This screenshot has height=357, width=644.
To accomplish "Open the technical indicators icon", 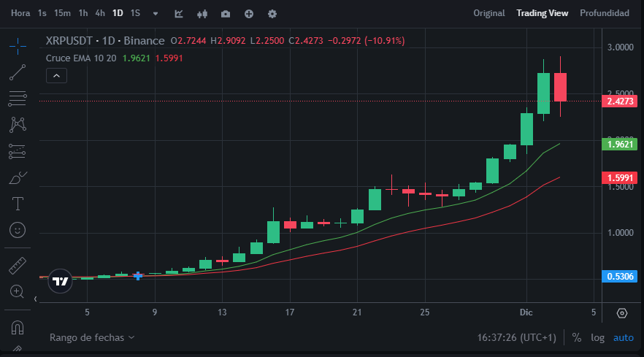I will coord(179,14).
